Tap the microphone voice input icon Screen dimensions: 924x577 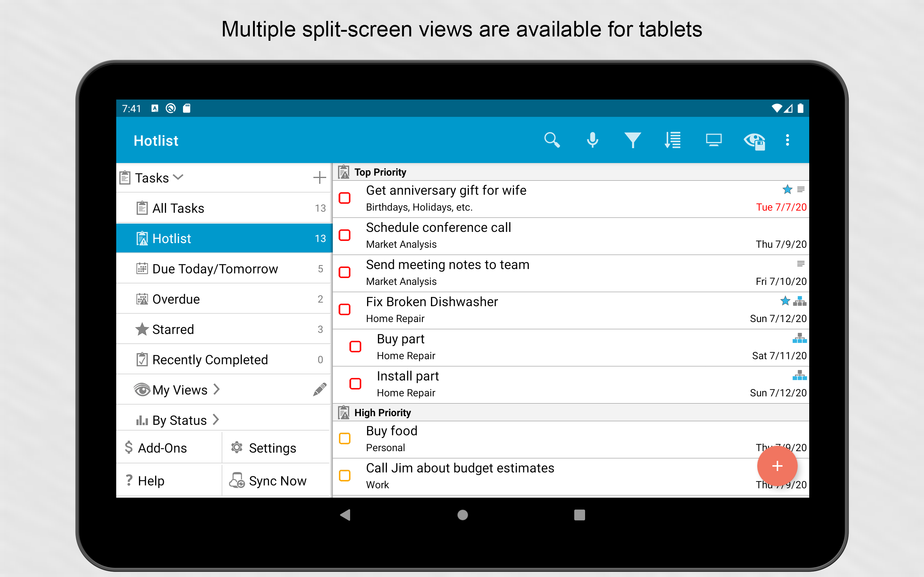(592, 140)
